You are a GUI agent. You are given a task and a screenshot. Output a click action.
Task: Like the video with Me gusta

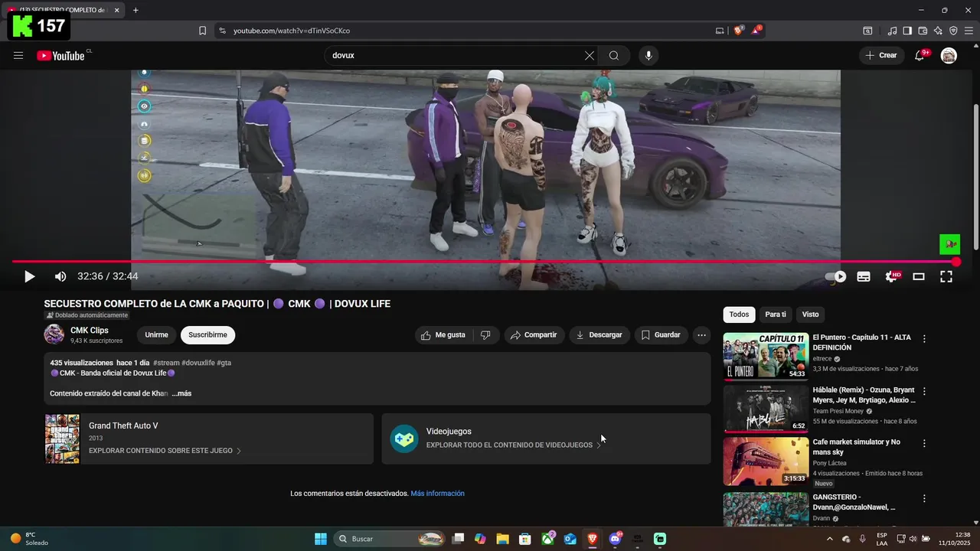[443, 334]
